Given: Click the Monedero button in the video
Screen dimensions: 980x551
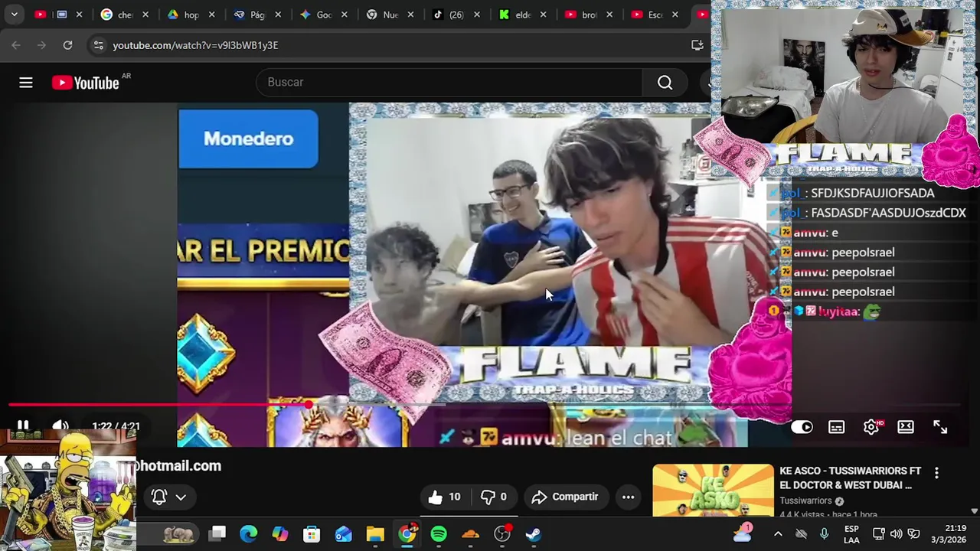Looking at the screenshot, I should pyautogui.click(x=248, y=139).
